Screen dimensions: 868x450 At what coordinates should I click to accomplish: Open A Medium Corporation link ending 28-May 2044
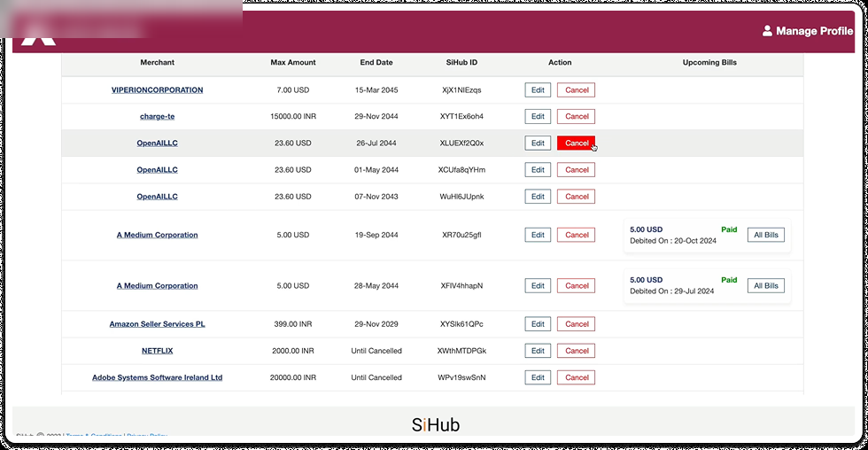tap(158, 285)
